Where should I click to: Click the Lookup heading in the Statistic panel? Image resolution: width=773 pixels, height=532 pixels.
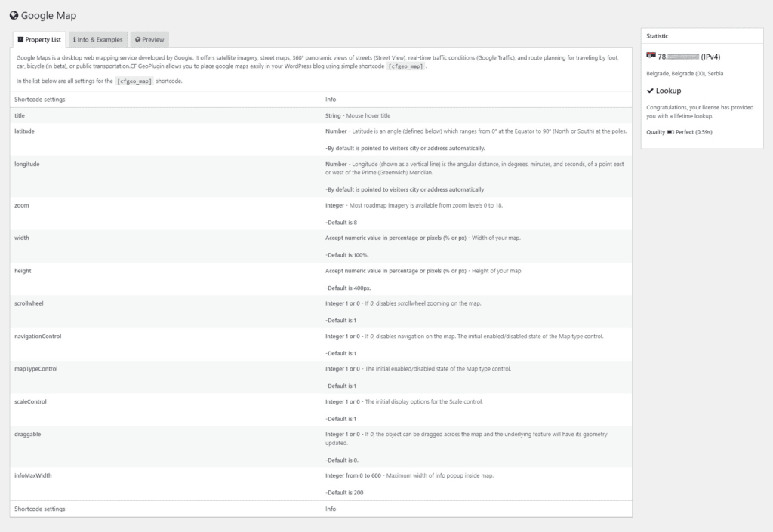pyautogui.click(x=668, y=91)
